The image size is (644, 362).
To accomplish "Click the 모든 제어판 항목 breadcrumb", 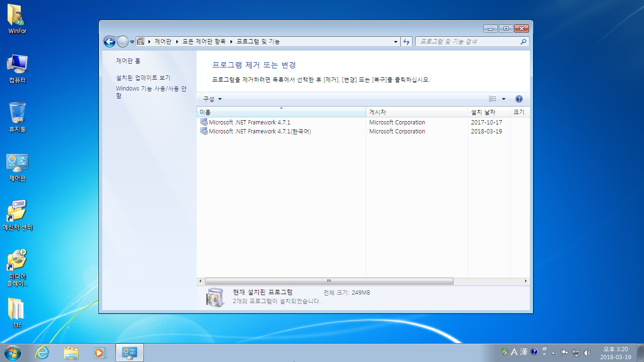I will [204, 41].
